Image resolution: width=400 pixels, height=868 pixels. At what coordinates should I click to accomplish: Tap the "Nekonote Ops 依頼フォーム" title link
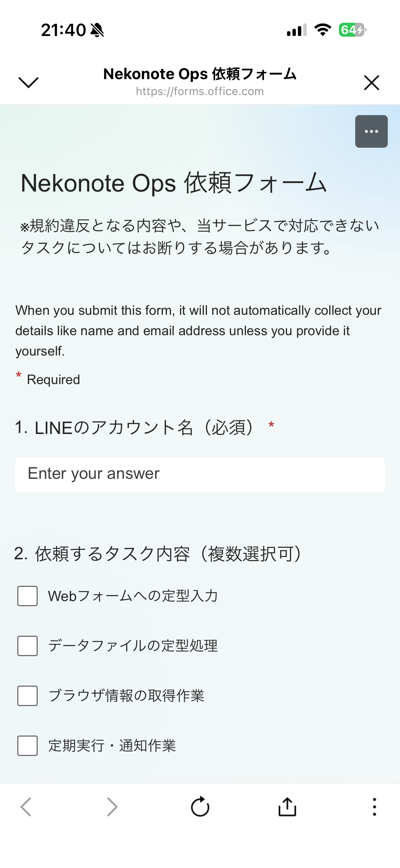click(x=199, y=74)
